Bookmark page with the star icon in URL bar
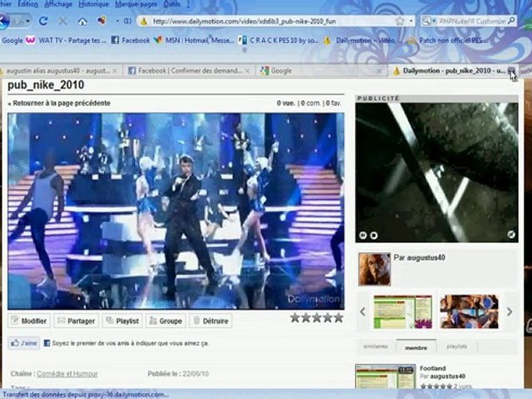The image size is (532, 399). [x=400, y=22]
